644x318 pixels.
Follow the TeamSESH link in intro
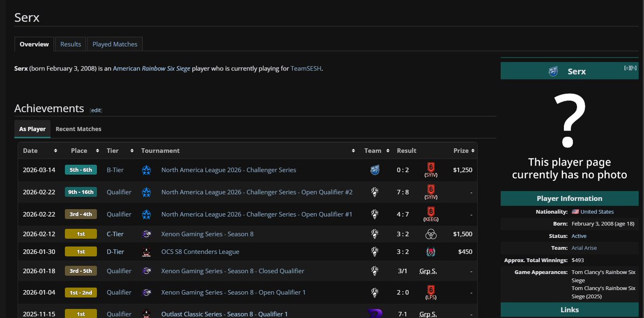pos(306,69)
